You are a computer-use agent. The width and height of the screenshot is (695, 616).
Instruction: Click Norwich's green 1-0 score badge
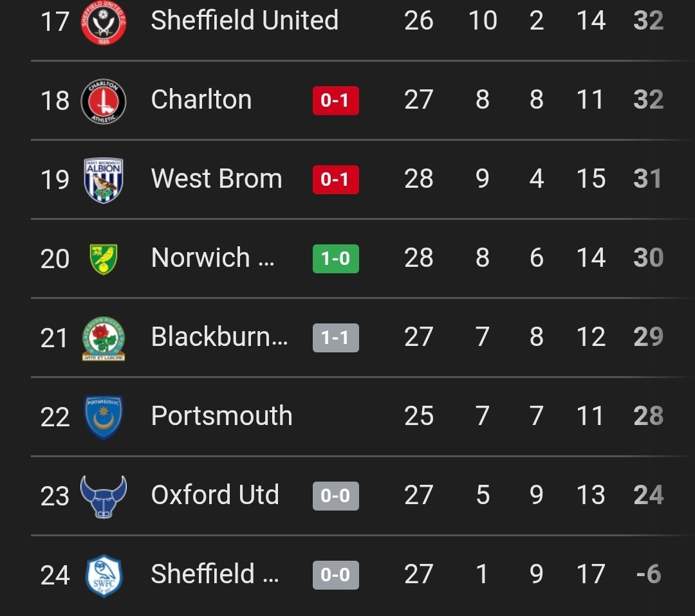pyautogui.click(x=335, y=258)
